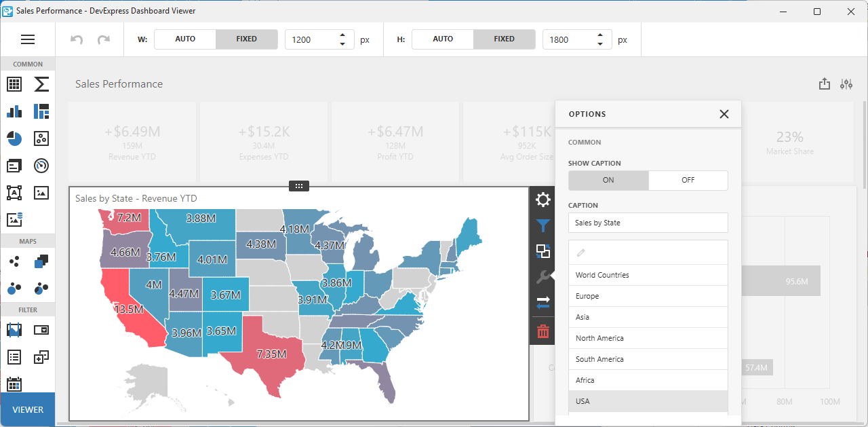Click the Redo arrow in the toolbar
The height and width of the screenshot is (427, 868).
(104, 39)
